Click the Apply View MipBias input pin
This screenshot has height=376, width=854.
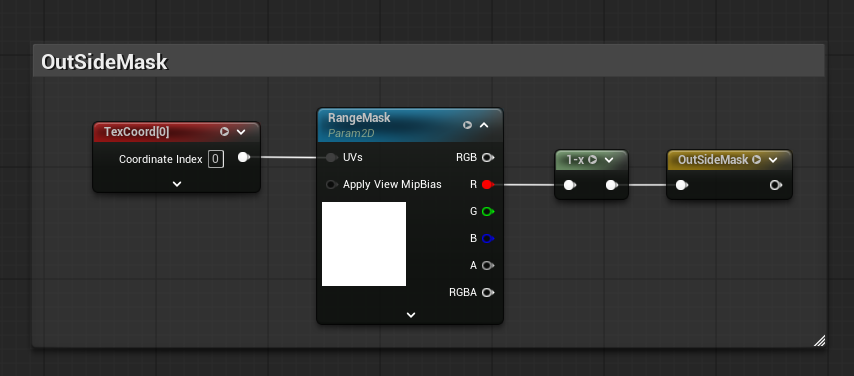coord(331,185)
